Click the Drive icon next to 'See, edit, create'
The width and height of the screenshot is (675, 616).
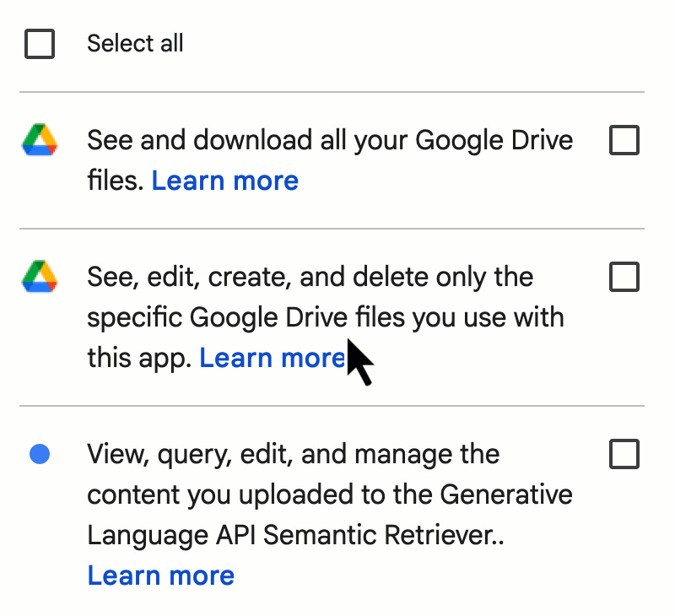pos(40,277)
